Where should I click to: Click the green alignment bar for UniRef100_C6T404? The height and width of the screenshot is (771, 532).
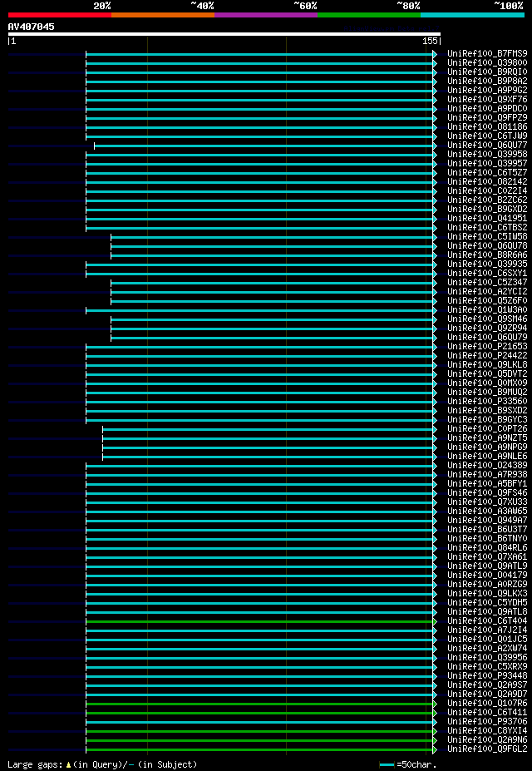(261, 622)
